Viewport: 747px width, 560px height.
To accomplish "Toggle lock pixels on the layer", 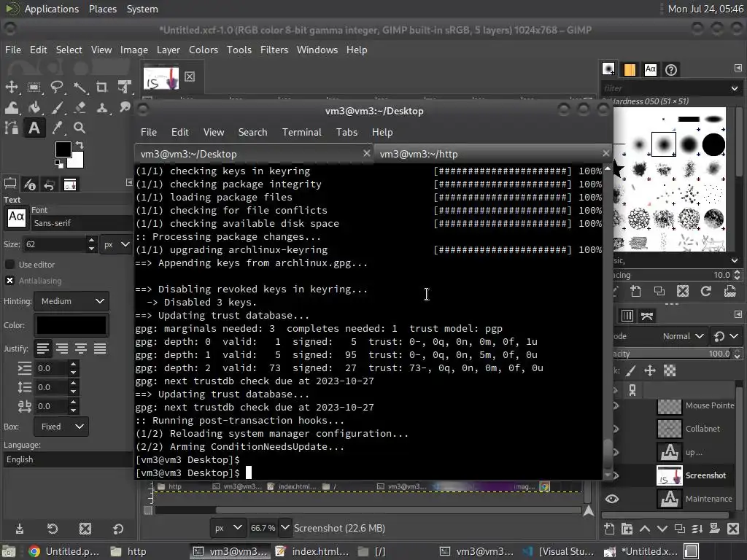I will [x=631, y=371].
